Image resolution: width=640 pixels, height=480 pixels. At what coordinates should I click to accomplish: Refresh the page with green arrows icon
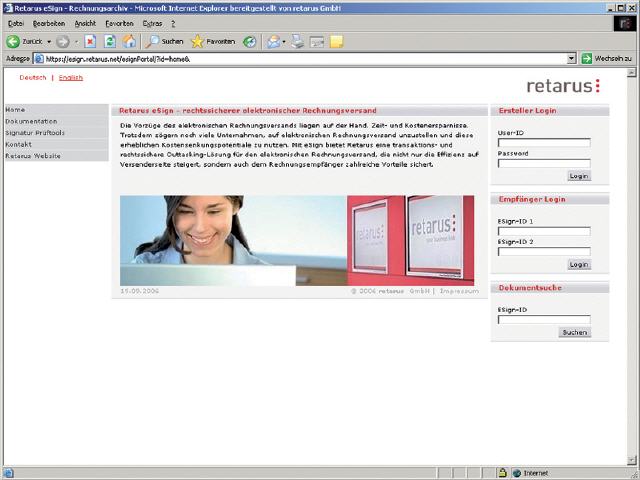coord(110,41)
